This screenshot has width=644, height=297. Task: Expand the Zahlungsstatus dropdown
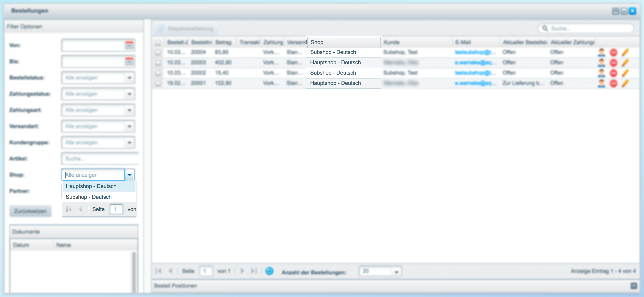pos(130,94)
